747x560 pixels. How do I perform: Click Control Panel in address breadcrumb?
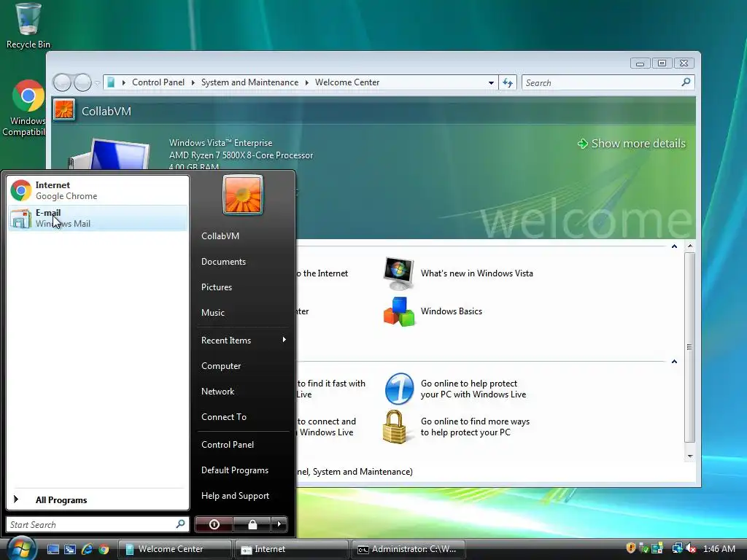pos(158,82)
